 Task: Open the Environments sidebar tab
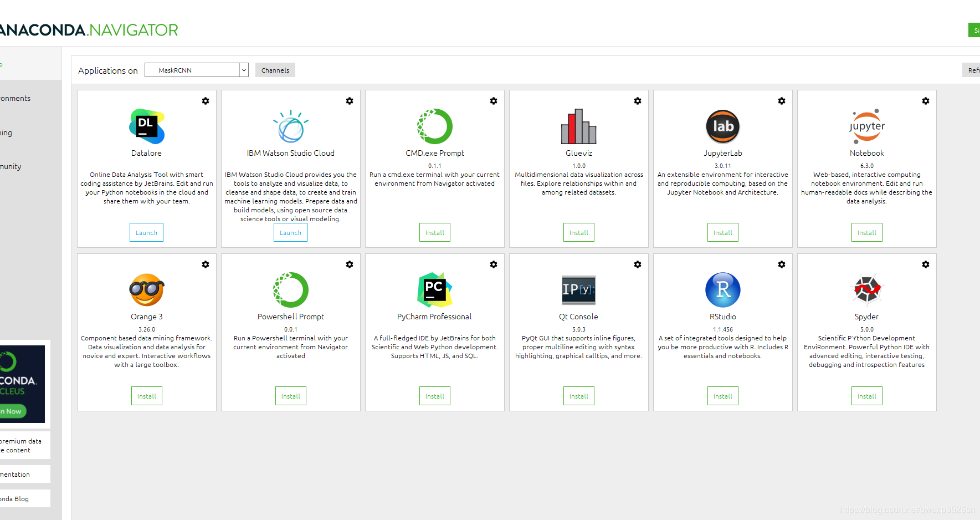[30, 98]
